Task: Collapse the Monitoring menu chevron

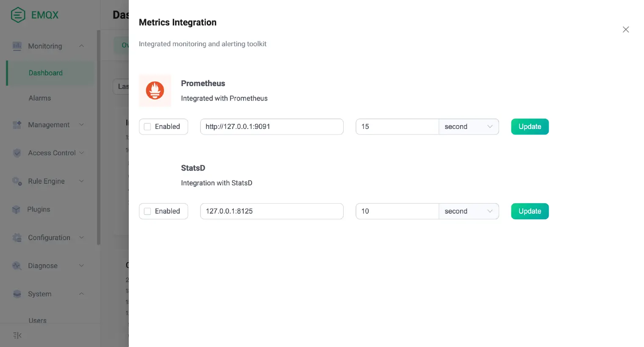Action: click(81, 46)
